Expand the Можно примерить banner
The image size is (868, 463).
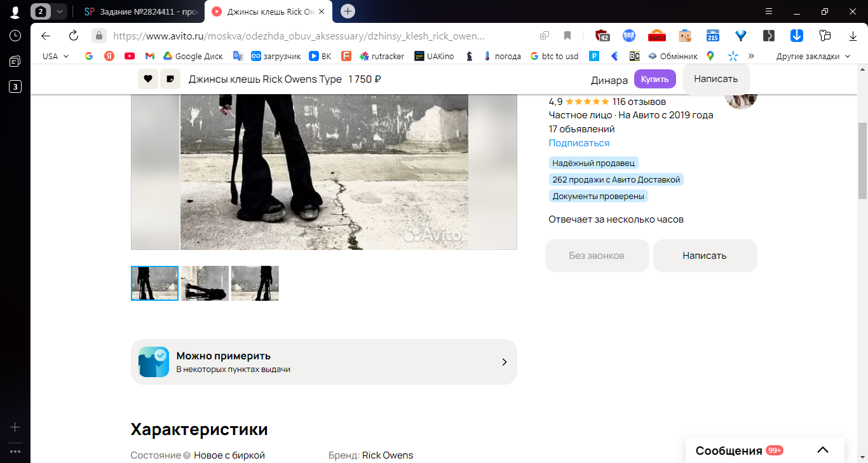[324, 362]
